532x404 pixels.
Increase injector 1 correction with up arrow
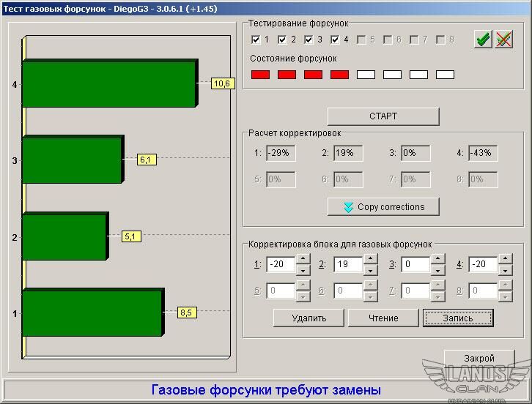click(x=303, y=259)
